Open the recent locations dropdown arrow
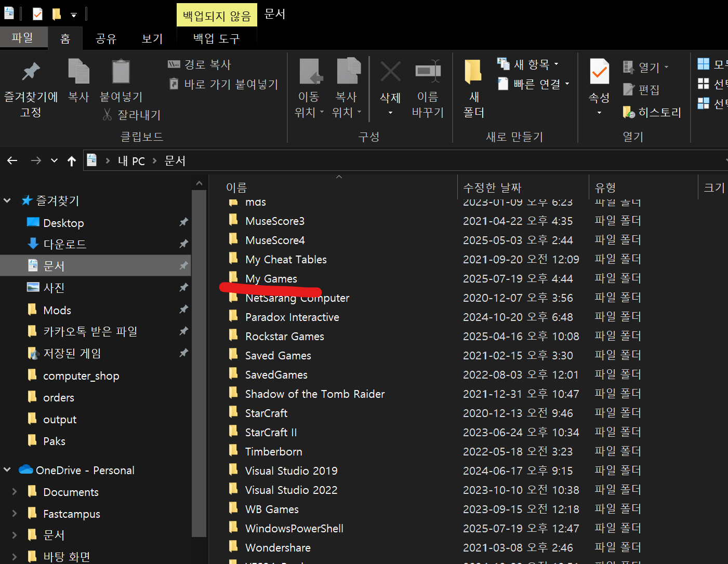This screenshot has height=564, width=728. coord(54,160)
